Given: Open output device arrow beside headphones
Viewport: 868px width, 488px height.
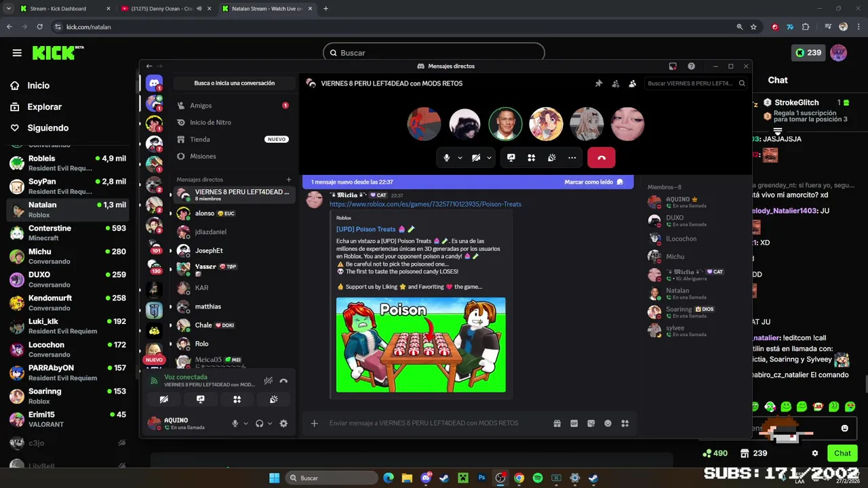Looking at the screenshot, I should tap(269, 424).
